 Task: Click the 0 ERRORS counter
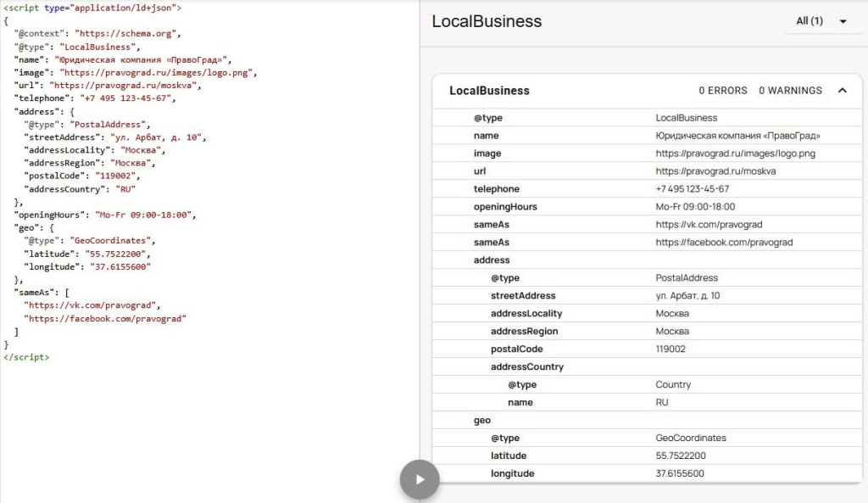coord(722,91)
